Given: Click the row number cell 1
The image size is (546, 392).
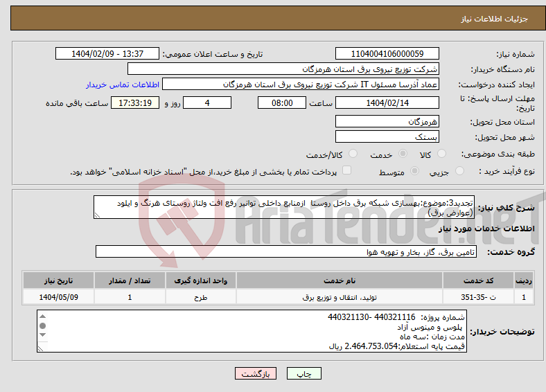Looking at the screenshot, I should click(x=524, y=297).
